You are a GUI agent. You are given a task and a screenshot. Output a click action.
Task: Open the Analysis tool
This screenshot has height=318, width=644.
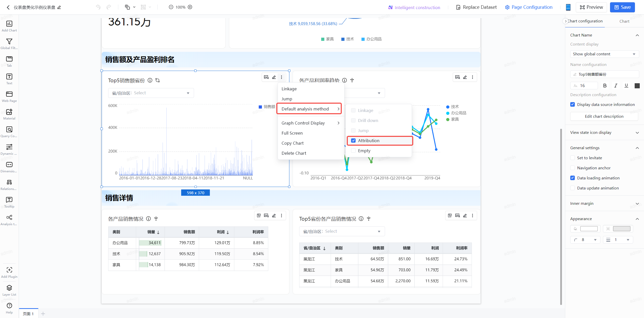click(9, 220)
